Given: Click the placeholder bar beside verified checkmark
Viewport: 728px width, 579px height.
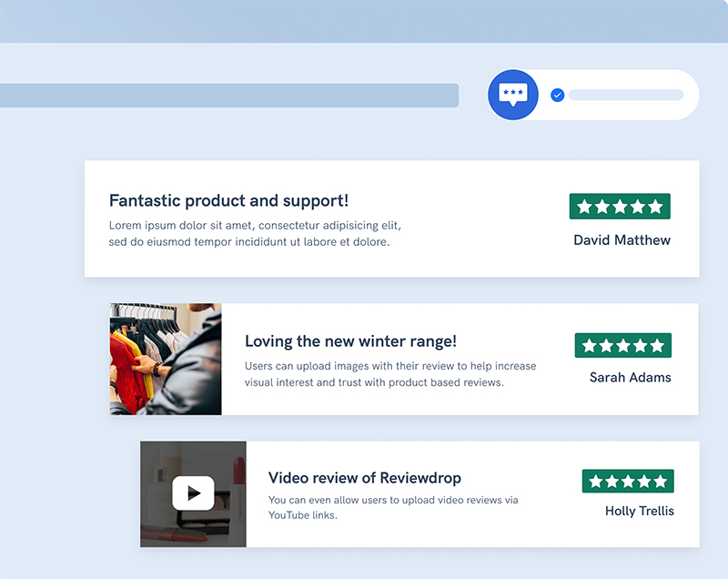Looking at the screenshot, I should [626, 95].
